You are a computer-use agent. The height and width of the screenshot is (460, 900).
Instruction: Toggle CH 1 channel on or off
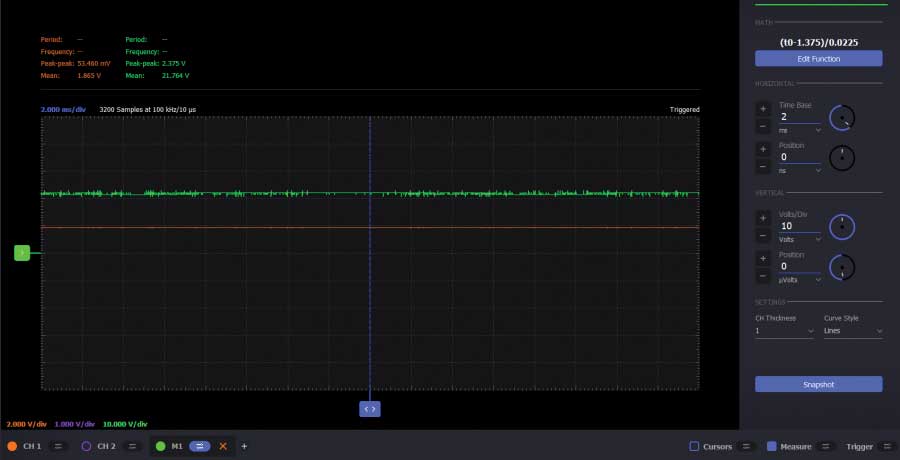pyautogui.click(x=13, y=446)
